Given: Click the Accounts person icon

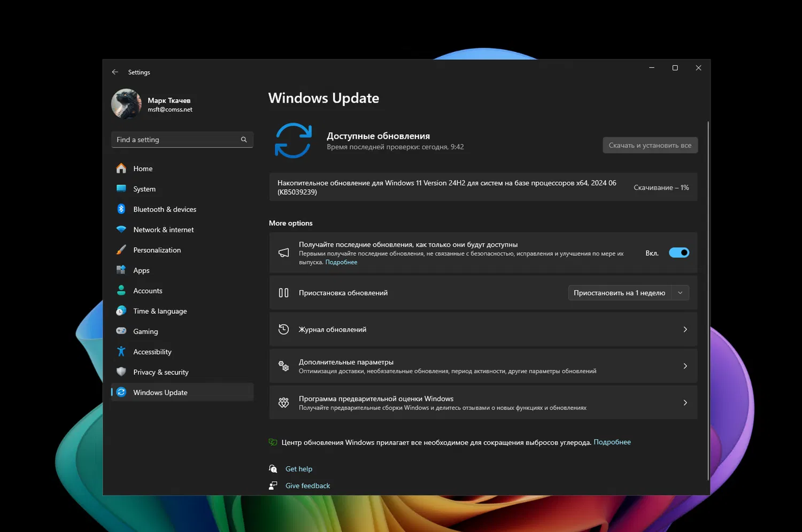Looking at the screenshot, I should (121, 290).
